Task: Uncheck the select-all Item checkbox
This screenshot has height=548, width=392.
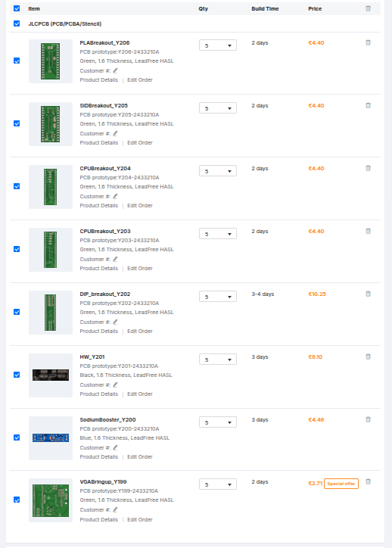Action: 17,8
